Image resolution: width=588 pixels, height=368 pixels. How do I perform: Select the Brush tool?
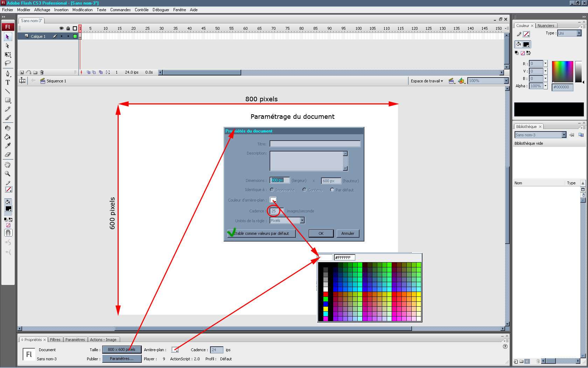click(8, 118)
